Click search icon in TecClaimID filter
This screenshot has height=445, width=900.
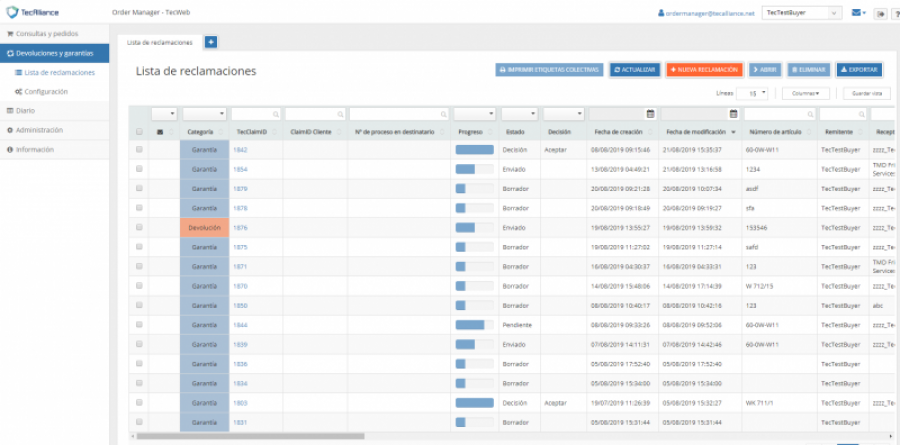pyautogui.click(x=276, y=114)
